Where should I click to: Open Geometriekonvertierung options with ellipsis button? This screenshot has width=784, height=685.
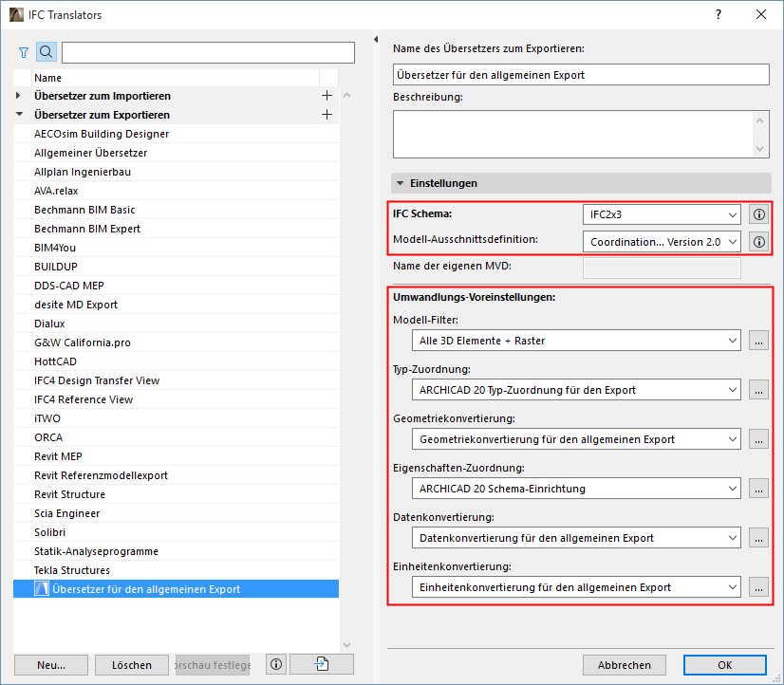coord(758,439)
